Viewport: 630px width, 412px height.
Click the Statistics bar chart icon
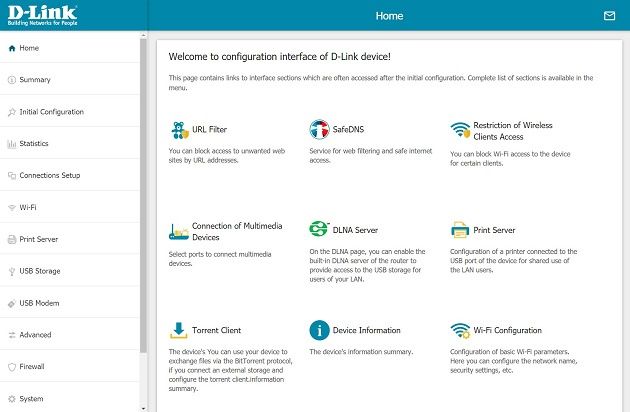pyautogui.click(x=12, y=144)
